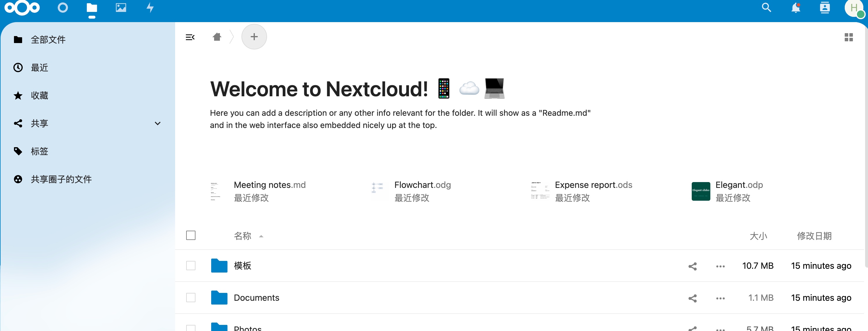Click the new file plus button
The width and height of the screenshot is (868, 331).
254,37
